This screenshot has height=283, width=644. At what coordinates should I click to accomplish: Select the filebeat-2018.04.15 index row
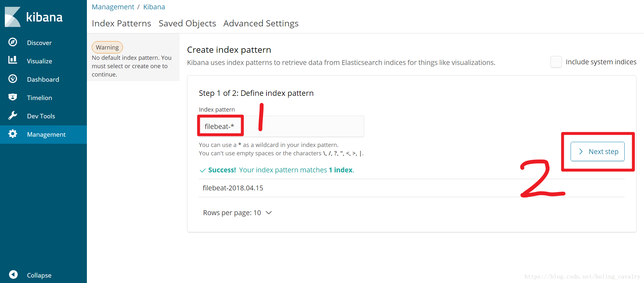(x=412, y=188)
